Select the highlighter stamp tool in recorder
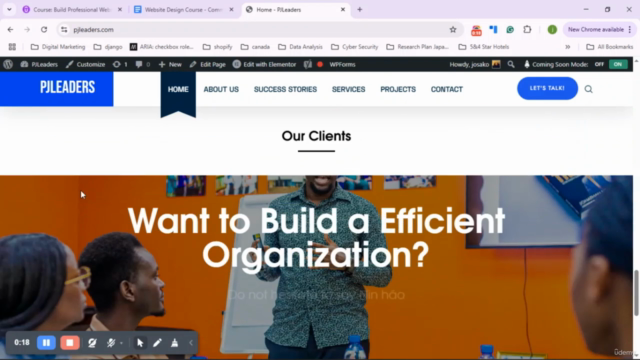The width and height of the screenshot is (640, 360). [x=175, y=343]
